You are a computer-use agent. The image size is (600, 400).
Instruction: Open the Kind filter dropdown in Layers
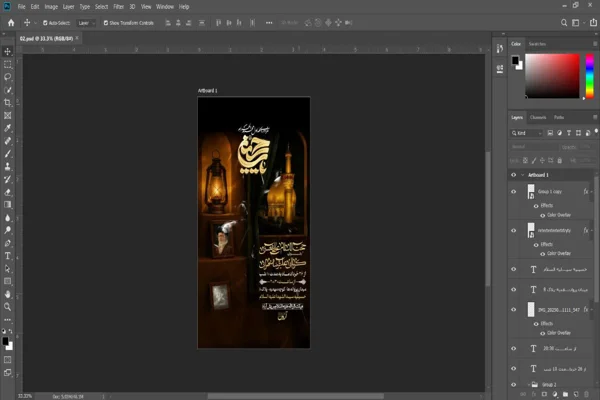[527, 133]
